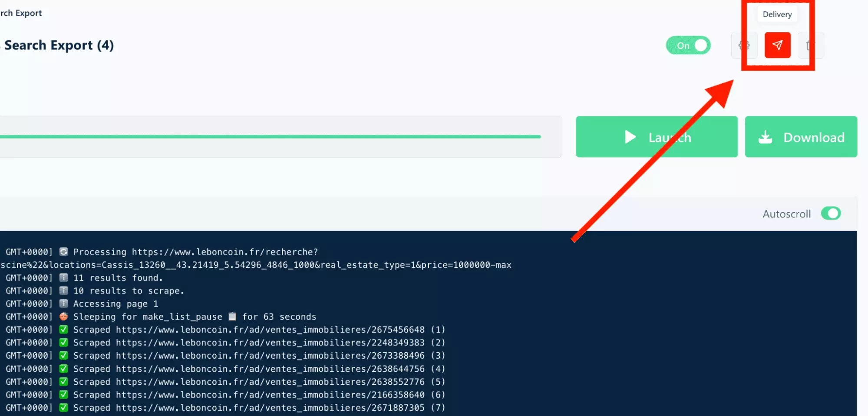Open settings via the gear icon
The height and width of the screenshot is (416, 868).
(744, 45)
